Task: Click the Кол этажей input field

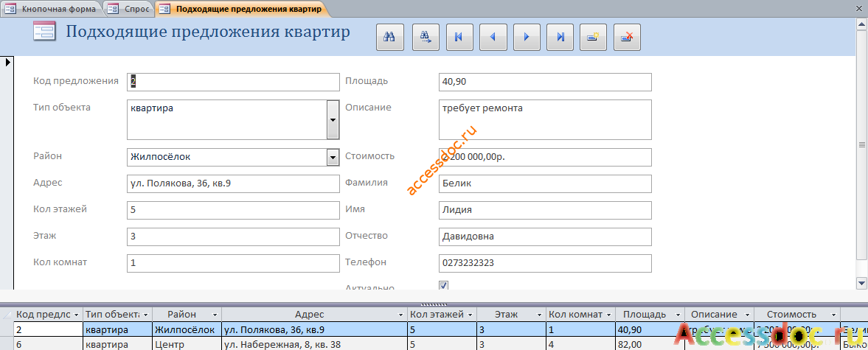Action: coord(233,210)
